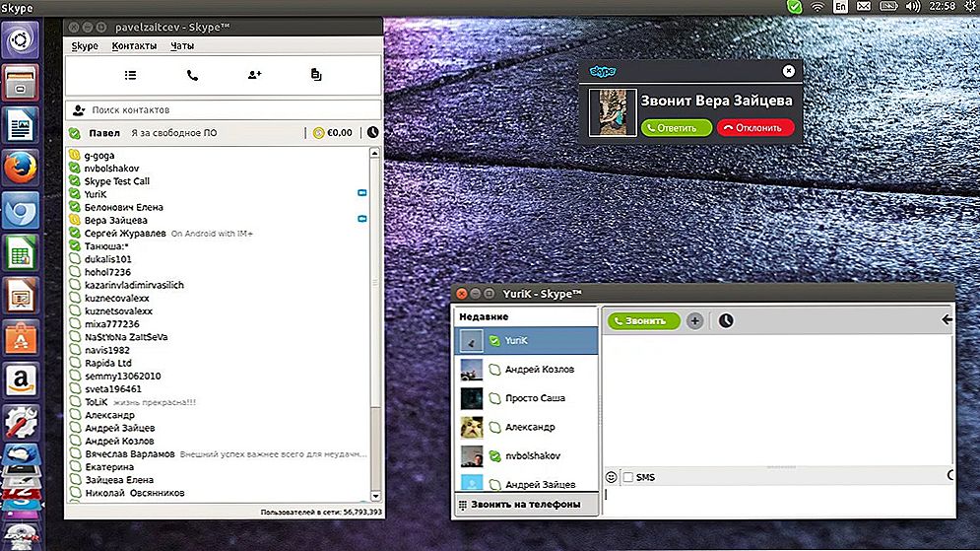Open System Settings launcher icon
The height and width of the screenshot is (551, 980).
pos(21,423)
